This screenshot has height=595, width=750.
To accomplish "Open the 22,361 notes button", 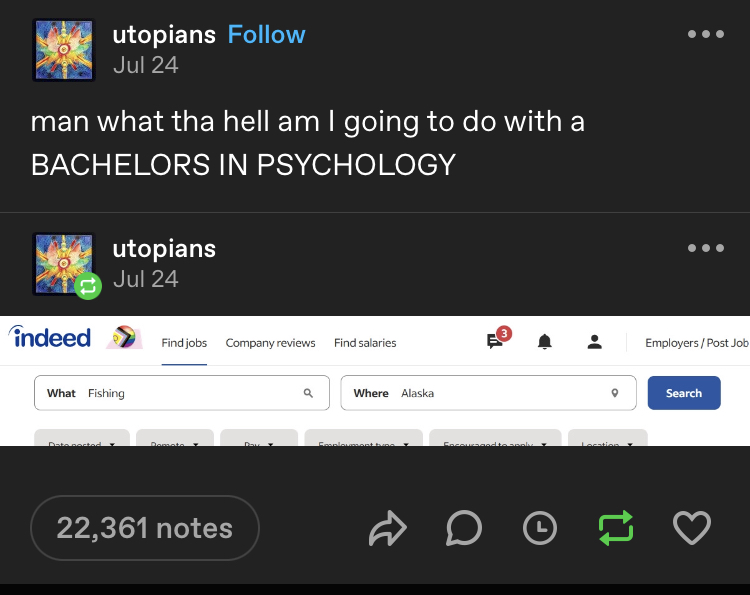I will coord(145,528).
